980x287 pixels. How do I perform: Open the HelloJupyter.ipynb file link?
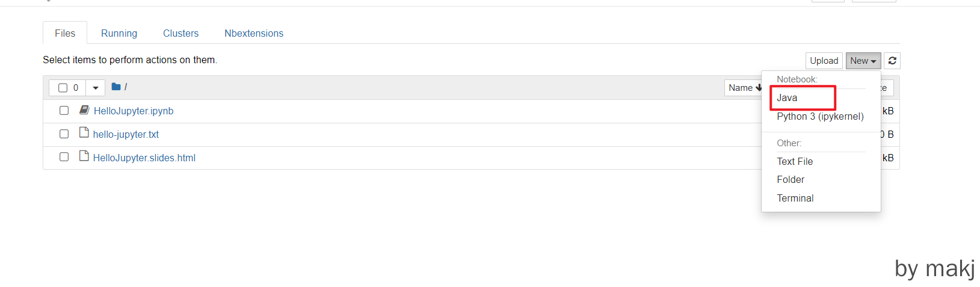[134, 111]
